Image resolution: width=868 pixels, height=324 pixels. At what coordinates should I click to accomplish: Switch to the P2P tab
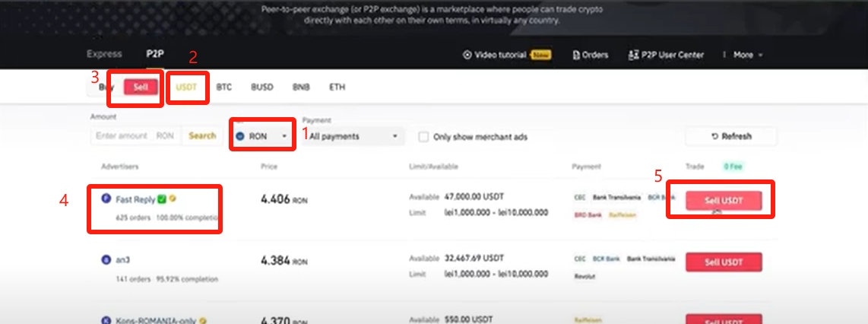[155, 54]
